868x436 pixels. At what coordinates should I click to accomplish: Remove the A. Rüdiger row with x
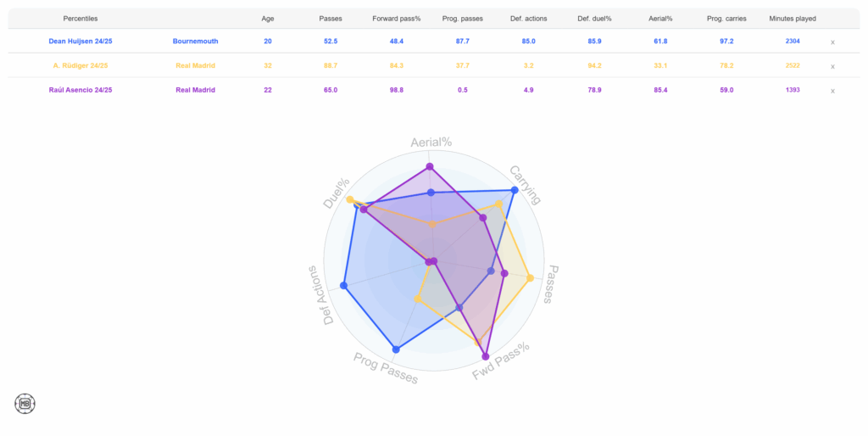tap(832, 66)
